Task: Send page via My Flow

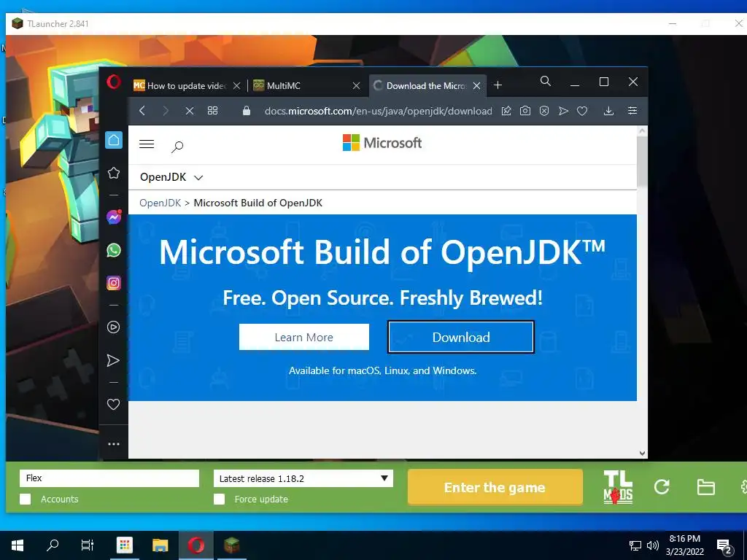Action: click(x=563, y=111)
